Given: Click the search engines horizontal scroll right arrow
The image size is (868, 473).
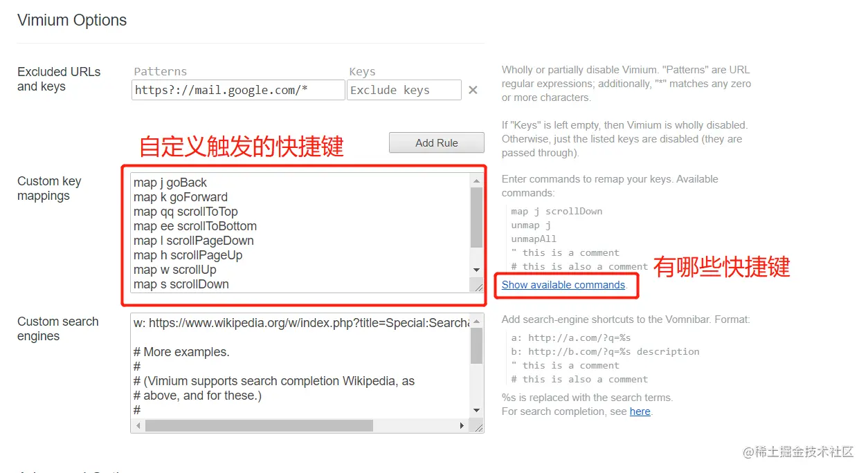Looking at the screenshot, I should (x=462, y=425).
